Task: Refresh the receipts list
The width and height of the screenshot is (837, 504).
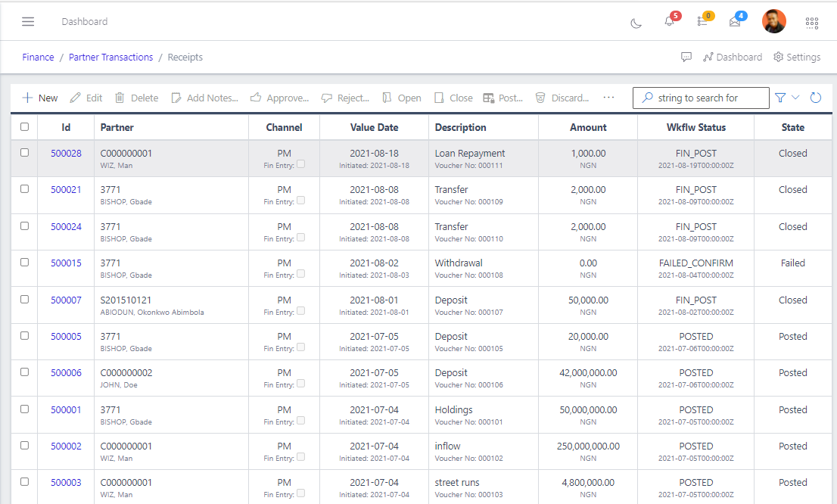Action: [x=816, y=97]
